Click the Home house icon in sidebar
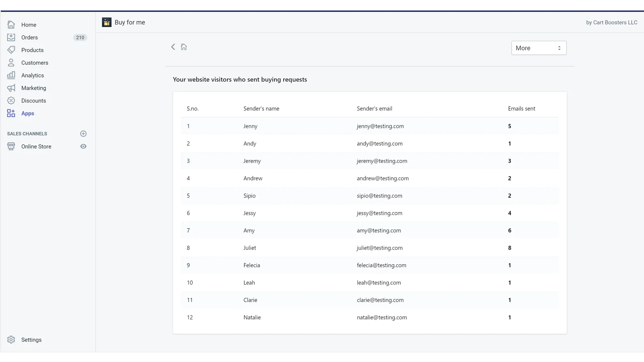This screenshot has width=644, height=362. point(11,25)
